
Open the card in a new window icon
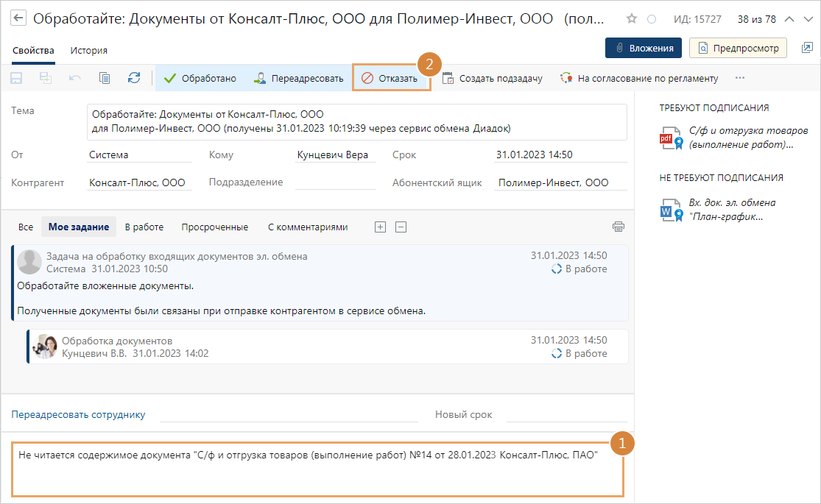pos(807,48)
